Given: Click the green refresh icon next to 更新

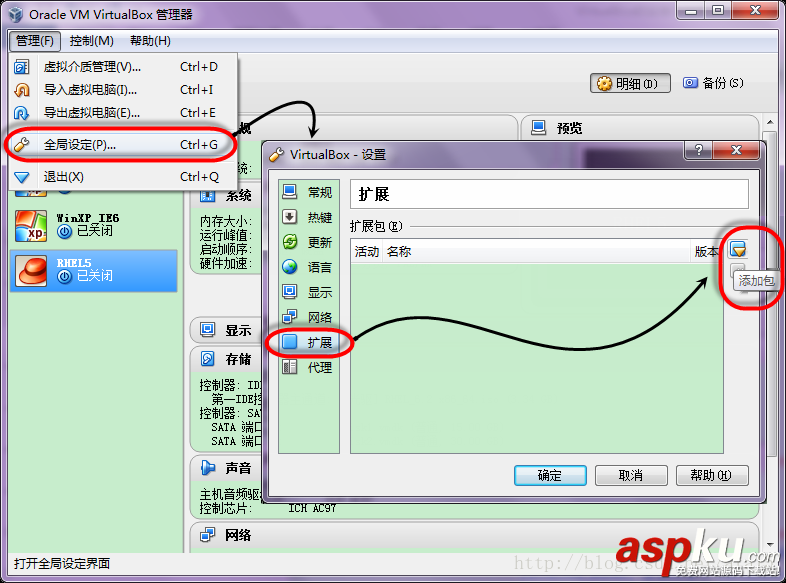Looking at the screenshot, I should [x=290, y=242].
